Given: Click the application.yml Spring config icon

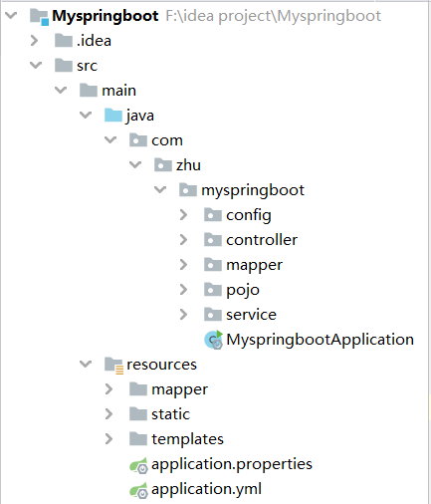Looking at the screenshot, I should click(x=138, y=490).
